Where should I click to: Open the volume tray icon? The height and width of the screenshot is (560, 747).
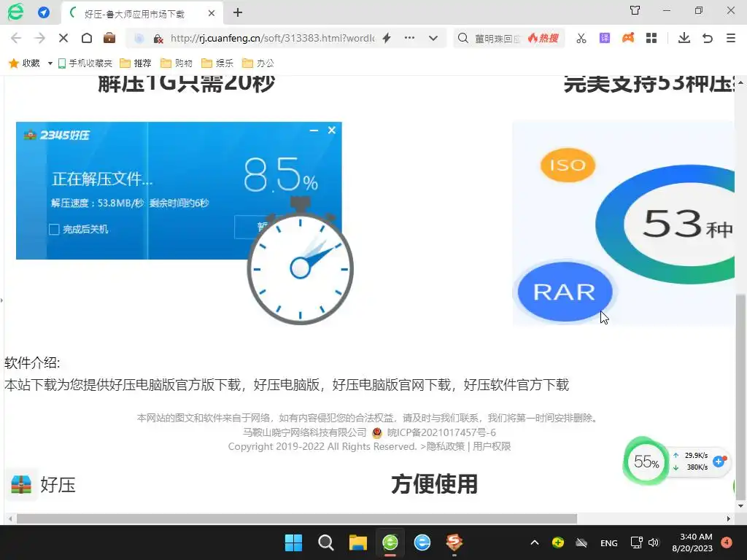click(653, 542)
